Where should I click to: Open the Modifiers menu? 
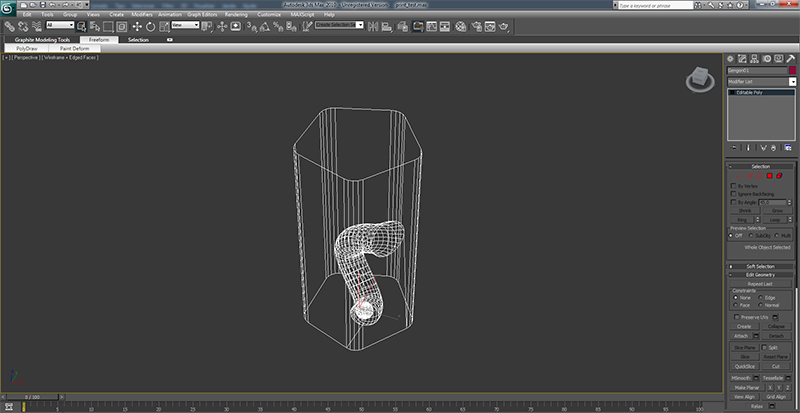click(142, 14)
